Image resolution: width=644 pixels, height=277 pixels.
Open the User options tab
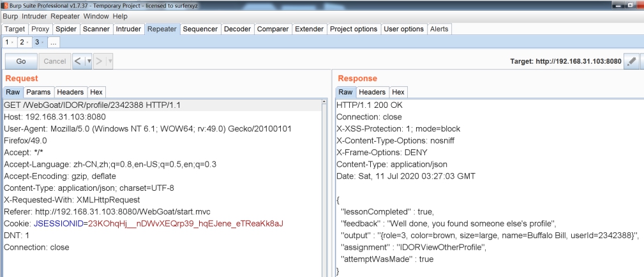tap(404, 29)
